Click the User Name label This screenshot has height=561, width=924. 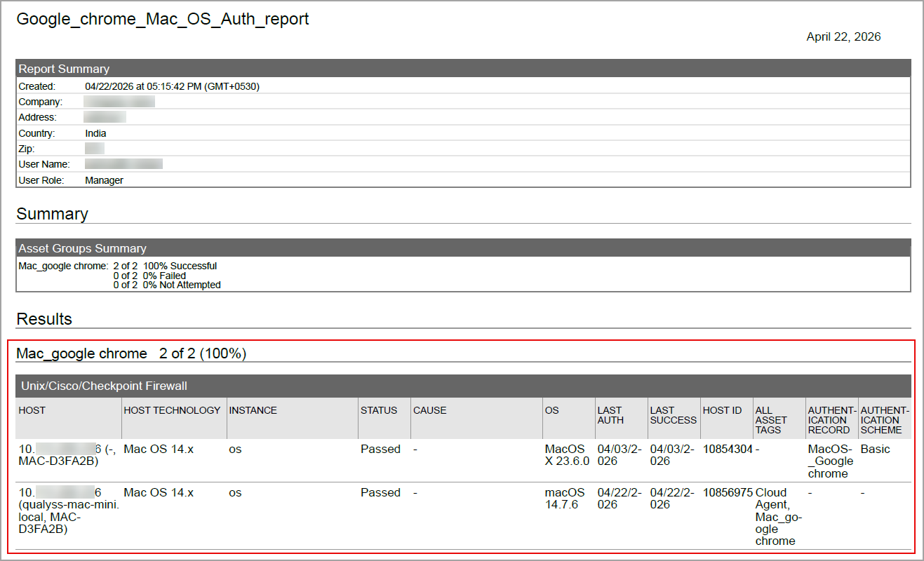tap(44, 164)
